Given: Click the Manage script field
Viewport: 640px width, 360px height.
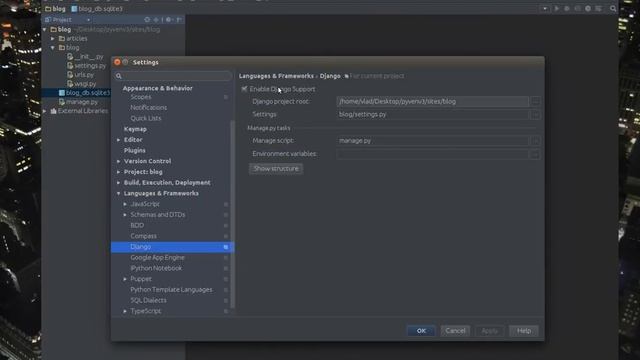Looking at the screenshot, I should tap(433, 140).
